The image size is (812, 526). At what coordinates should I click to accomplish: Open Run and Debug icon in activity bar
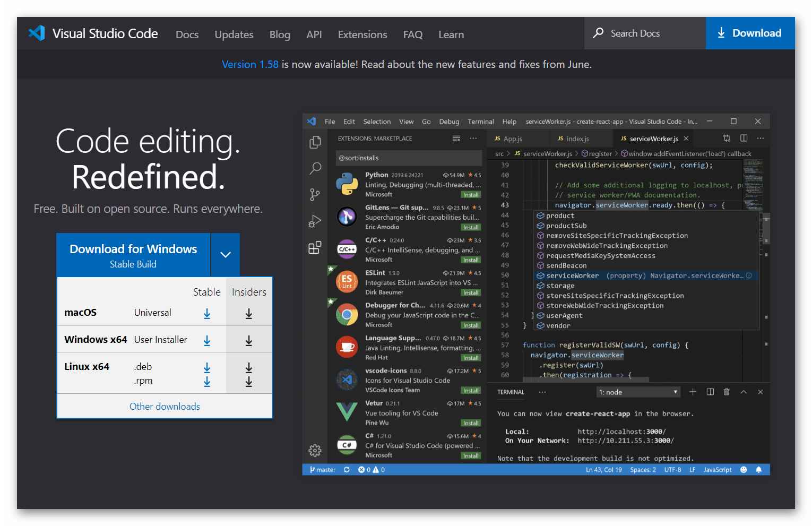315,221
